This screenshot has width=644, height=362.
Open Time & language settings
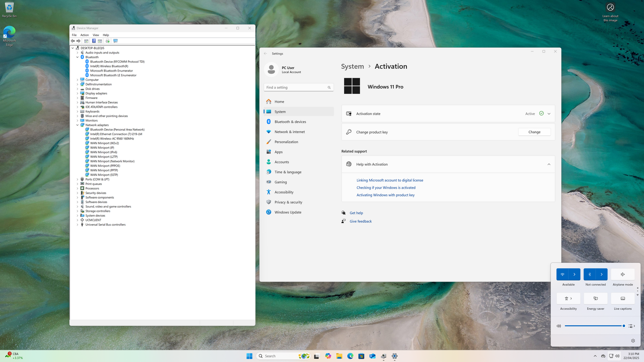pyautogui.click(x=299, y=172)
